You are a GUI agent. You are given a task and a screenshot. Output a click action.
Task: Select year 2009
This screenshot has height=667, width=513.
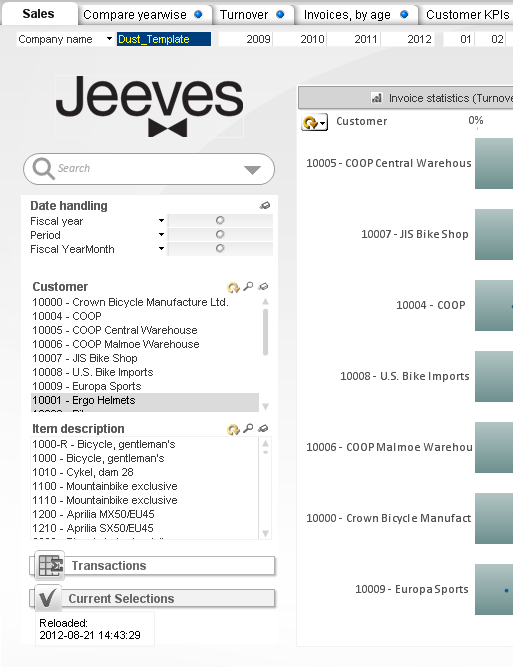click(x=245, y=39)
